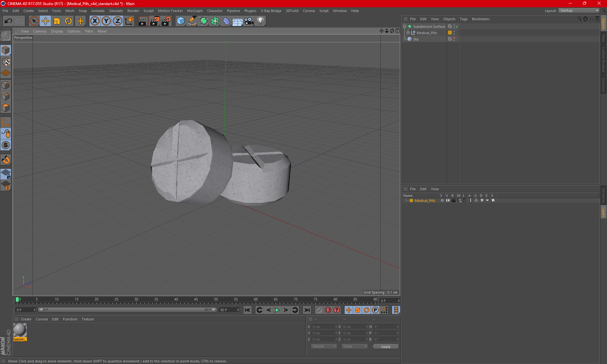Open the Scale mode dropdown
This screenshot has height=364, width=607.
pos(355,346)
